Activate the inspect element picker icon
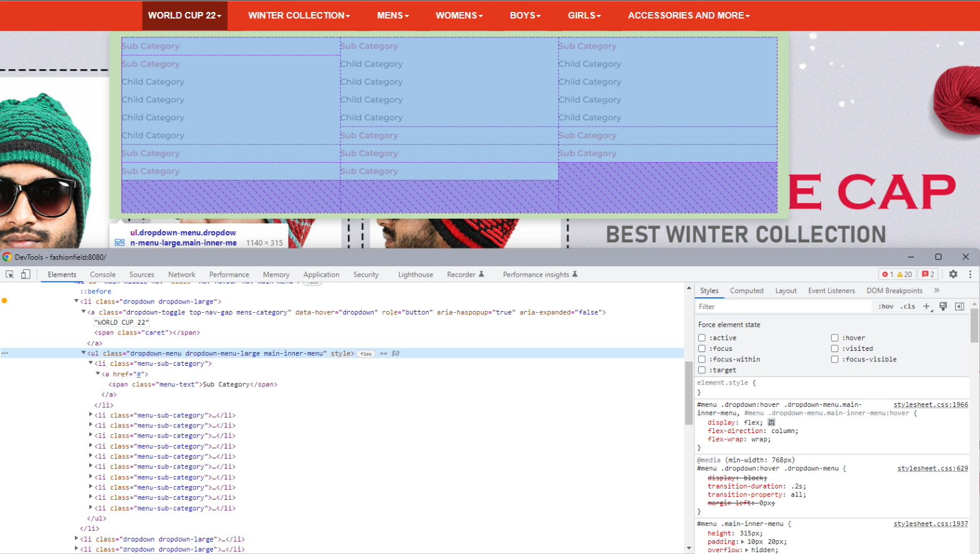Viewport: 980px width, 554px height. 10,274
